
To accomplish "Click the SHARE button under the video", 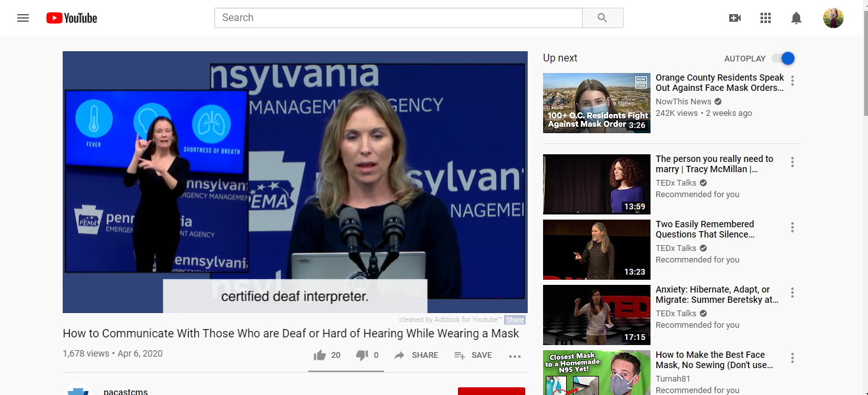I will pos(416,355).
